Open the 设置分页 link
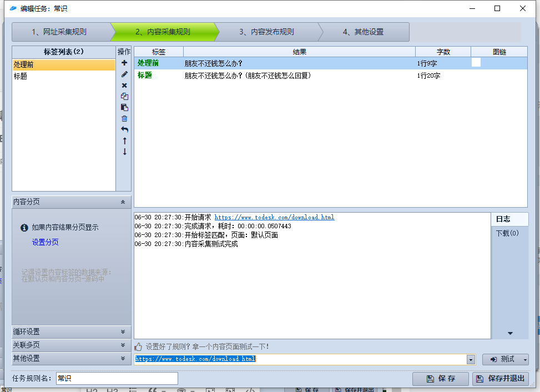 coord(45,242)
